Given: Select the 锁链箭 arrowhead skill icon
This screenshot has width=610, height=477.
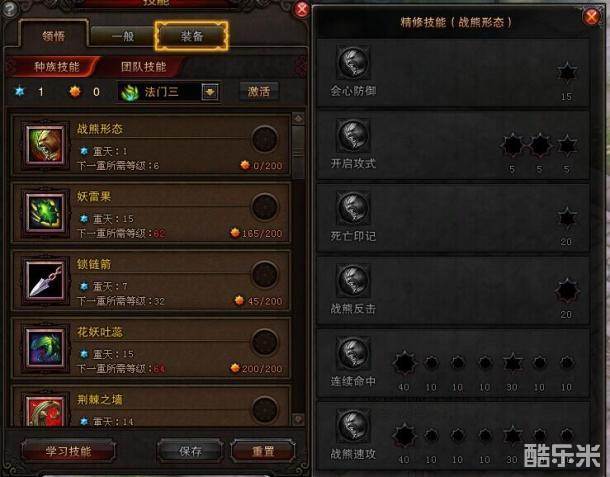Looking at the screenshot, I should point(45,280).
